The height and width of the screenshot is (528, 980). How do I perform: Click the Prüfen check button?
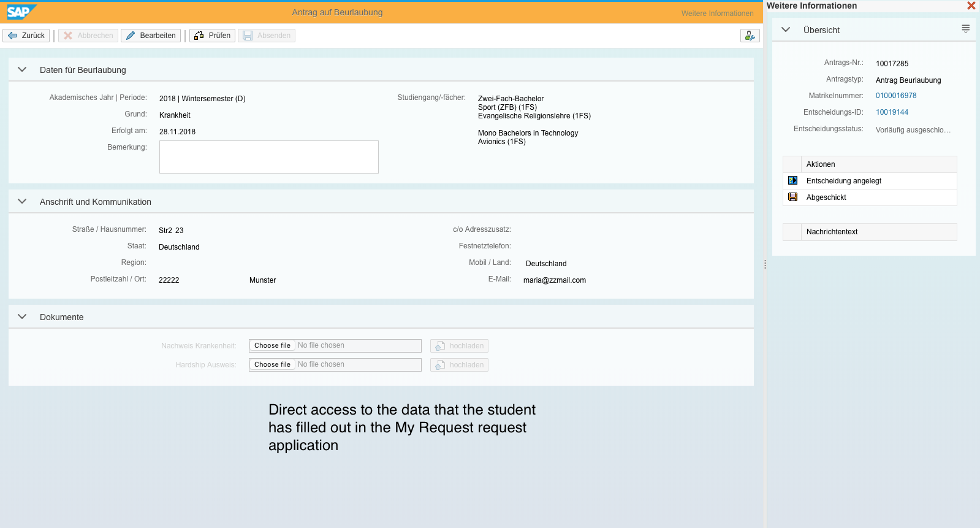coord(212,36)
